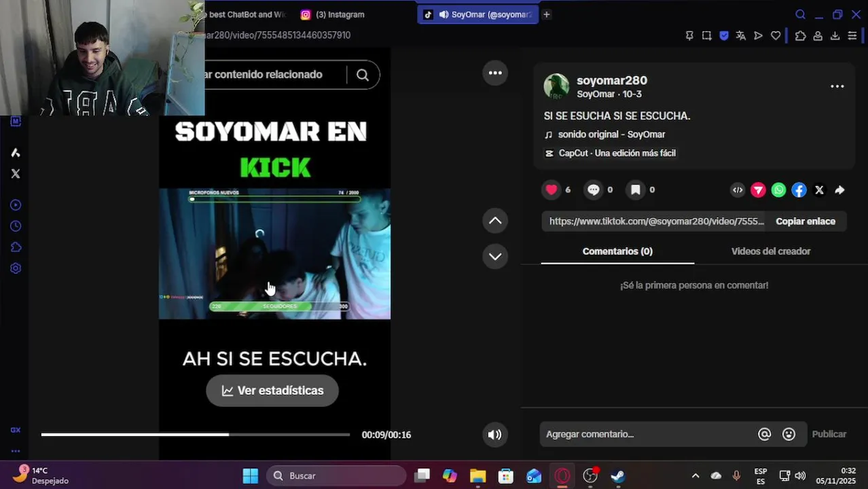
Task: Open Steam from the taskbar
Action: [617, 476]
